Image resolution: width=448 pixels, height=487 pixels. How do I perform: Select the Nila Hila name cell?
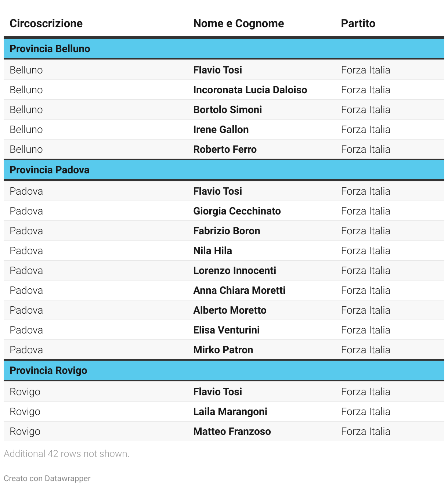(x=213, y=251)
